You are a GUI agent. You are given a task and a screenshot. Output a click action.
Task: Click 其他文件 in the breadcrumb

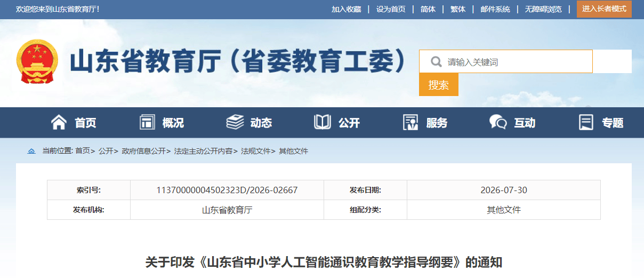pos(294,151)
